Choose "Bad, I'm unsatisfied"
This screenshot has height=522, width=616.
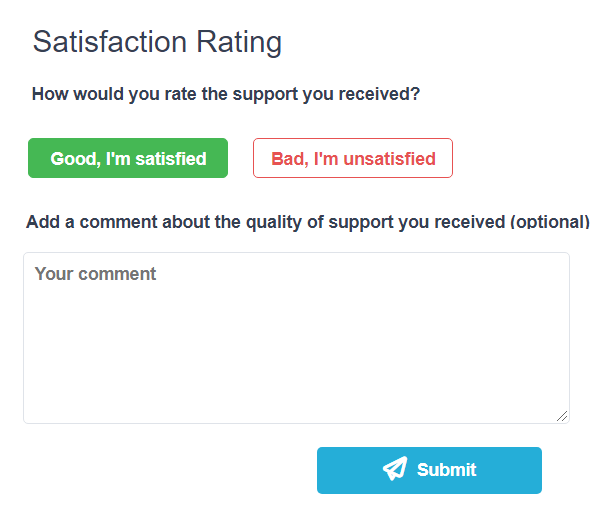[x=353, y=158]
